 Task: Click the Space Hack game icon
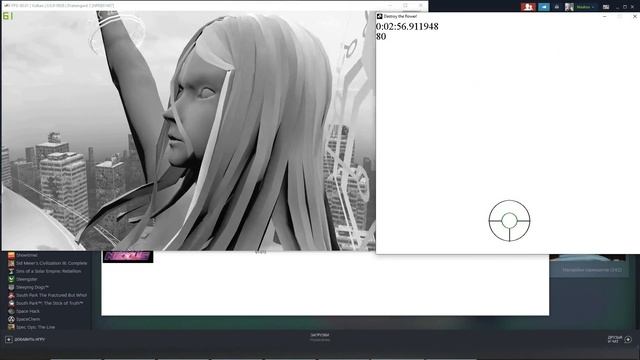coord(11,311)
